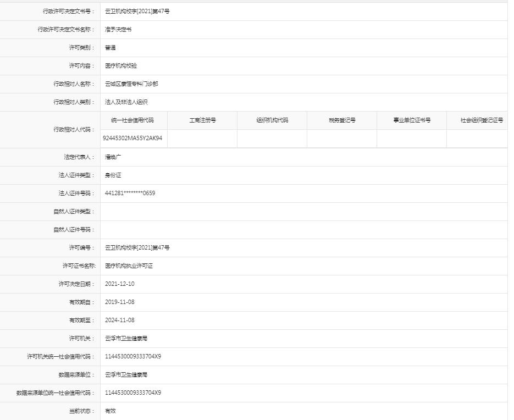Select the label 行政相对人名称
This screenshot has height=420, width=514.
click(74, 84)
